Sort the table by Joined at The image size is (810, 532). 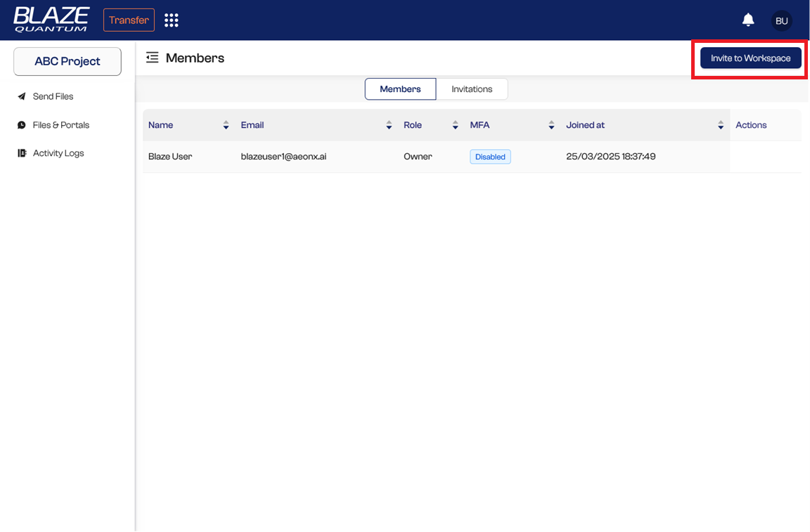pyautogui.click(x=721, y=125)
